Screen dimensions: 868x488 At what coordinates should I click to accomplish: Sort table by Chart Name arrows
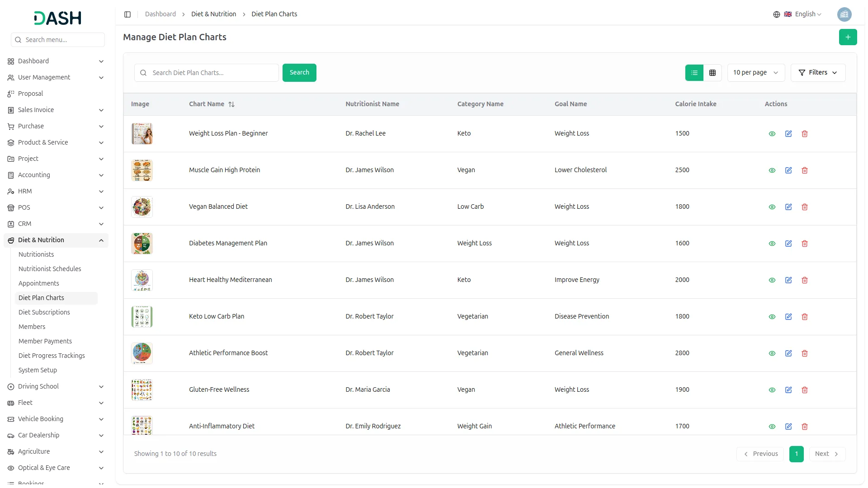pos(231,104)
